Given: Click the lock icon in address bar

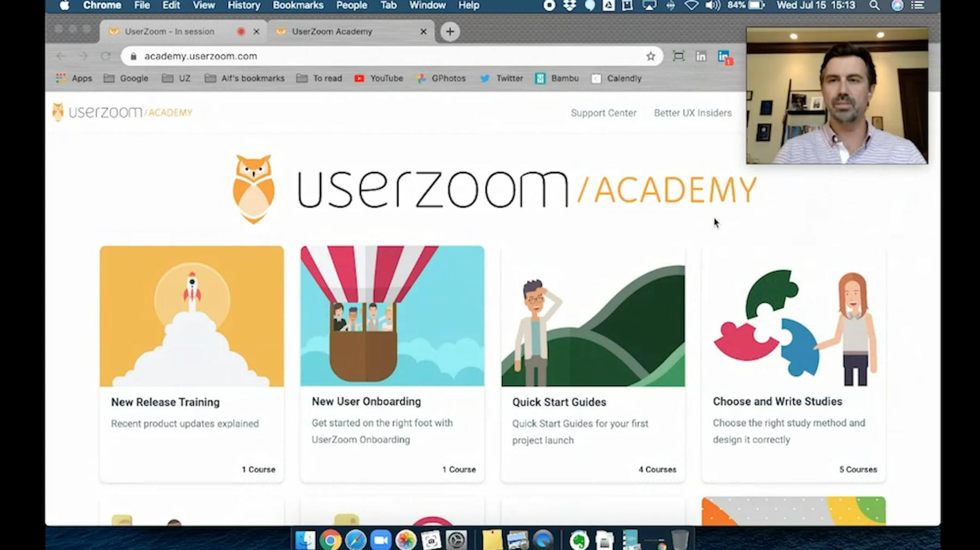Looking at the screenshot, I should [133, 56].
